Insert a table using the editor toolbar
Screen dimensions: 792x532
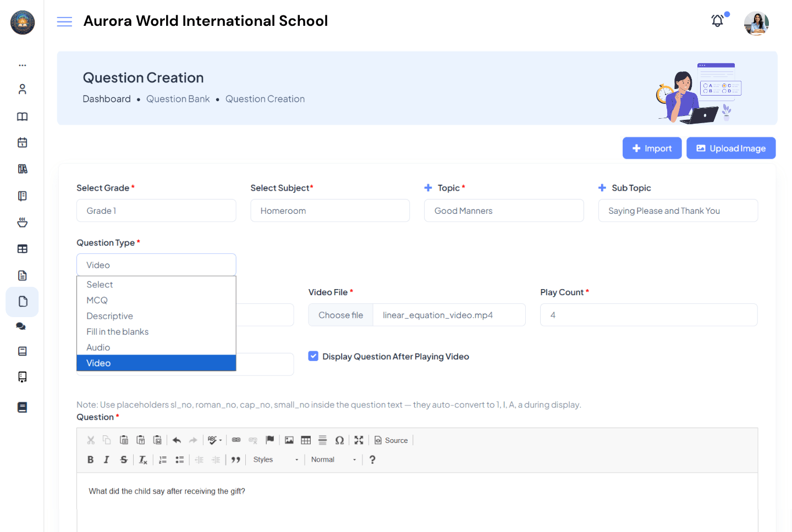coord(306,440)
